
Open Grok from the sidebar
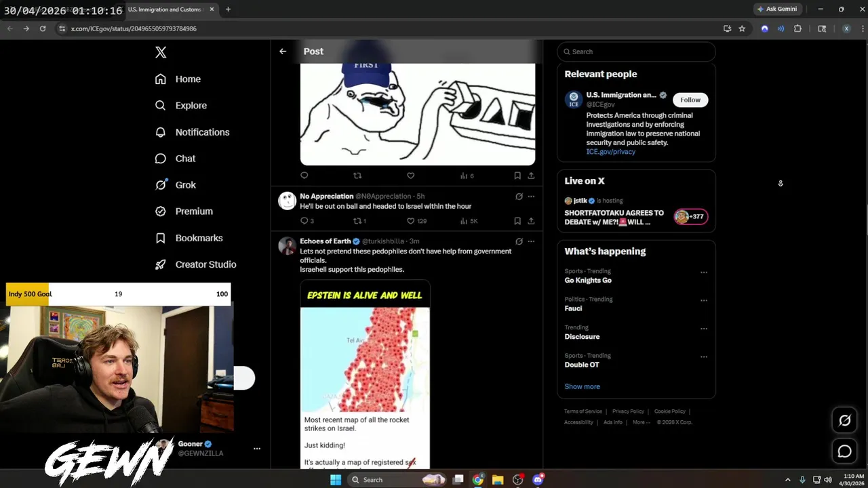click(x=175, y=185)
